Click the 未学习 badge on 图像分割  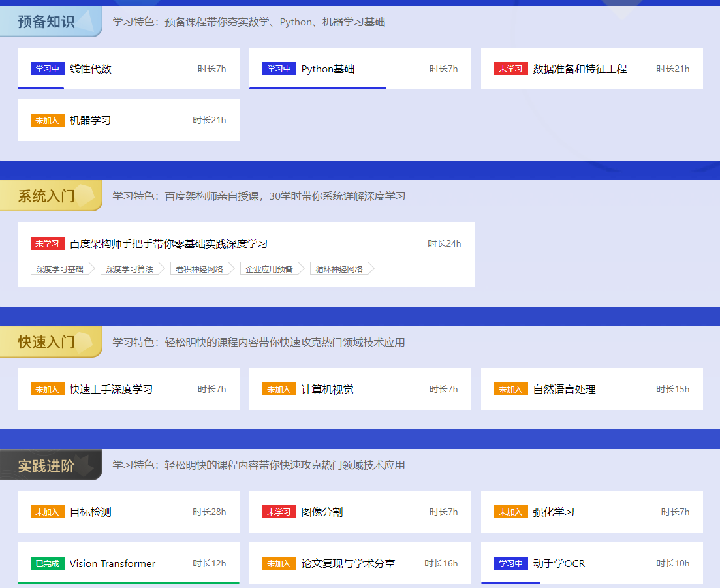279,512
